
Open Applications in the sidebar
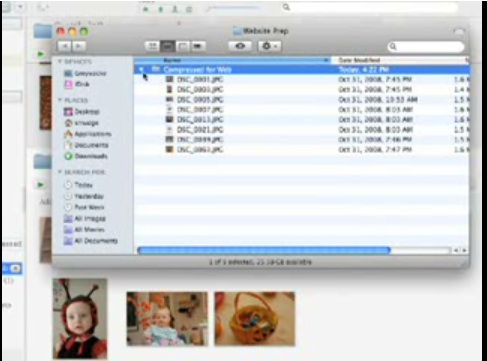coord(88,134)
